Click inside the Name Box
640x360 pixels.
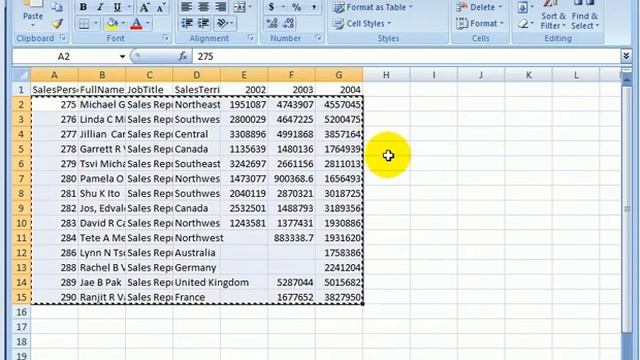pyautogui.click(x=65, y=56)
